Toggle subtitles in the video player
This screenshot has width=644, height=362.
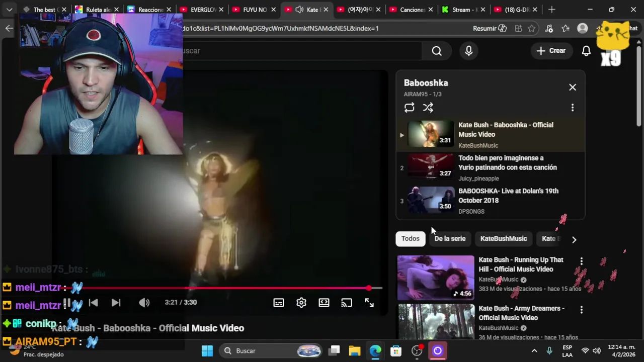point(279,303)
